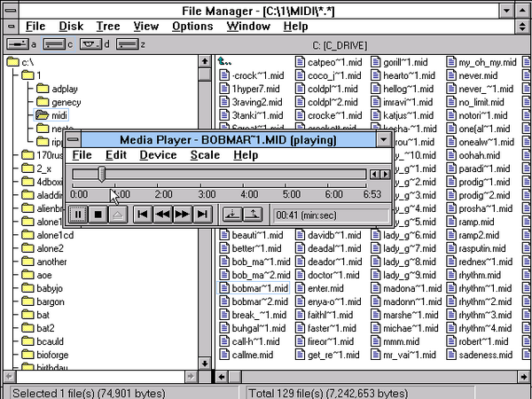The width and height of the screenshot is (532, 399).
Task: Select file oohah.mid
Action: click(473, 155)
